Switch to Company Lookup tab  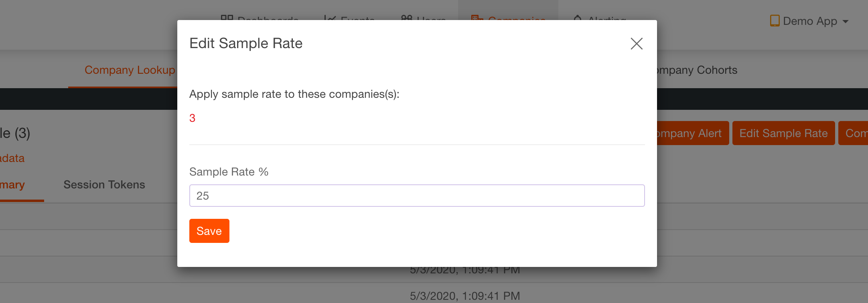(x=130, y=70)
